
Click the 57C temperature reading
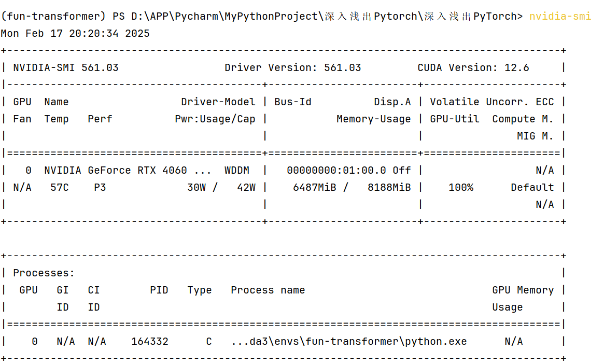click(60, 187)
